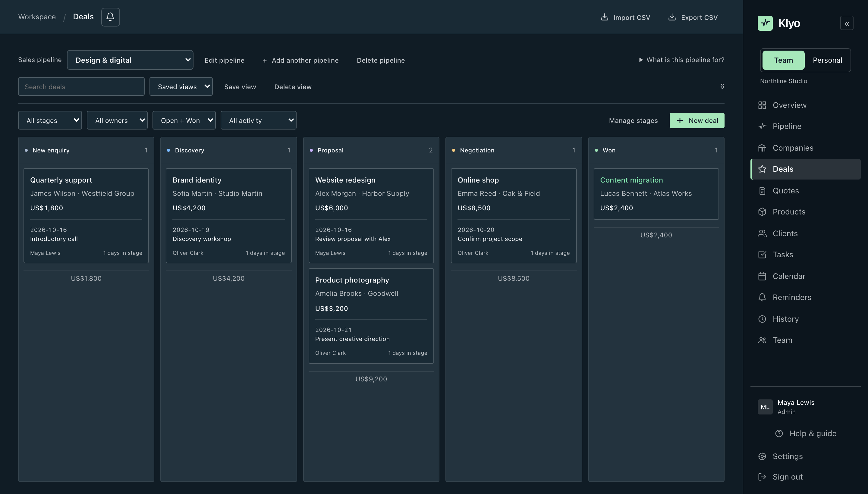
Task: Click the Settings gear icon
Action: tap(762, 456)
